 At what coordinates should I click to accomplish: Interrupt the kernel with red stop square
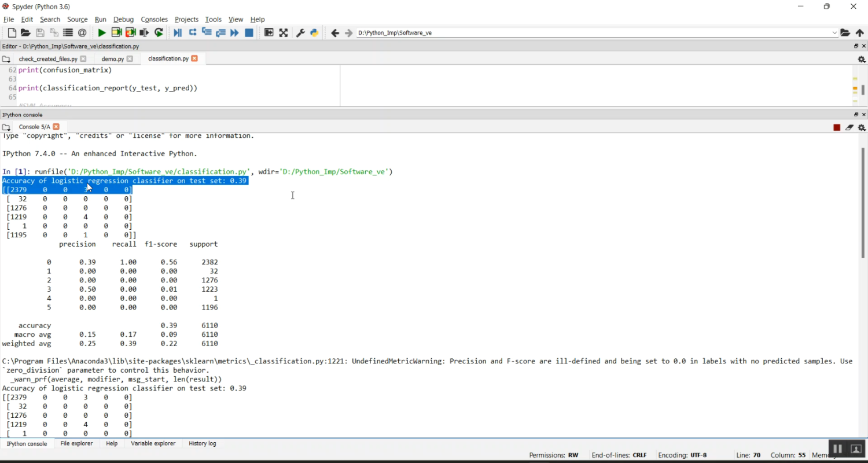click(837, 127)
